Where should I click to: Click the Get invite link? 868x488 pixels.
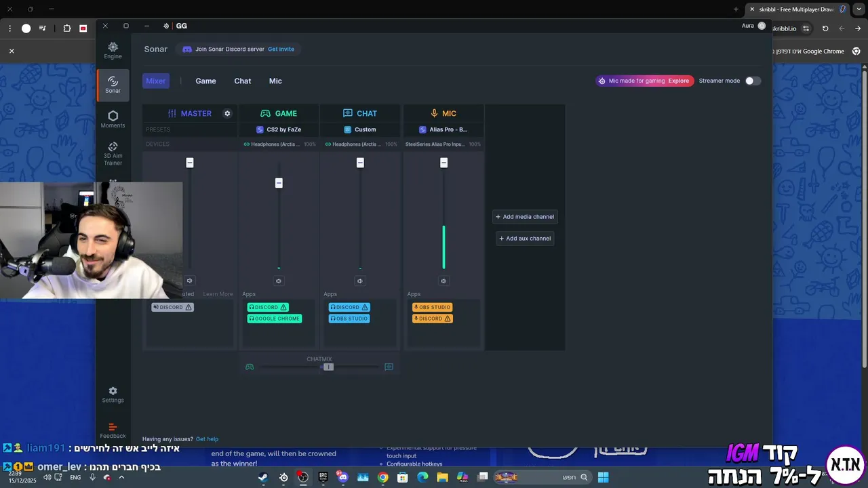coord(281,49)
